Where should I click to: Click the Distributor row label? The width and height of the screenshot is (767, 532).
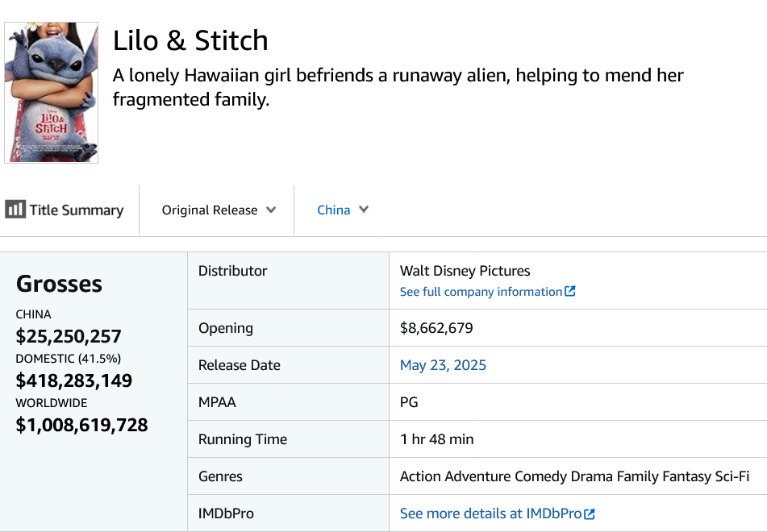[x=232, y=271]
